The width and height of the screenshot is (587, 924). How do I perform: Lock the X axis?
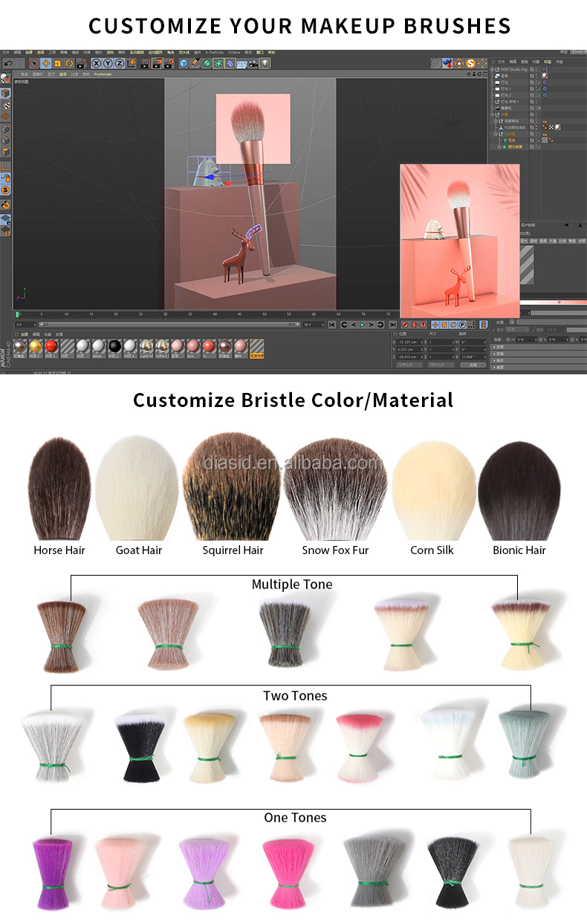tap(97, 63)
